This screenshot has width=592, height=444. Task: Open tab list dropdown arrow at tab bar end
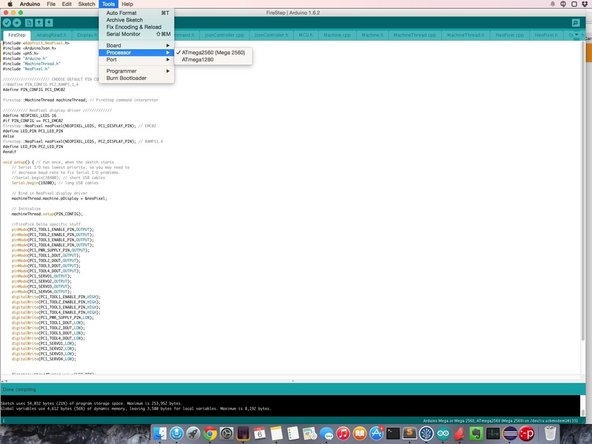tap(576, 35)
